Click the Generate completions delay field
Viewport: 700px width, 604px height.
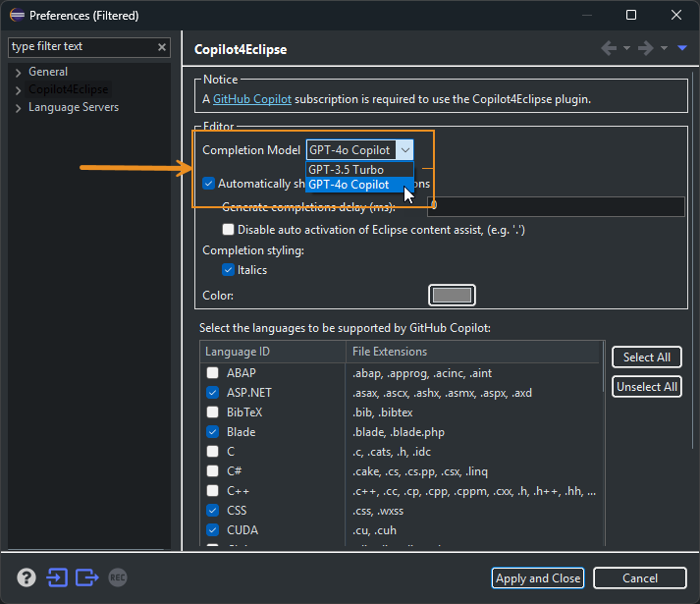pos(556,206)
